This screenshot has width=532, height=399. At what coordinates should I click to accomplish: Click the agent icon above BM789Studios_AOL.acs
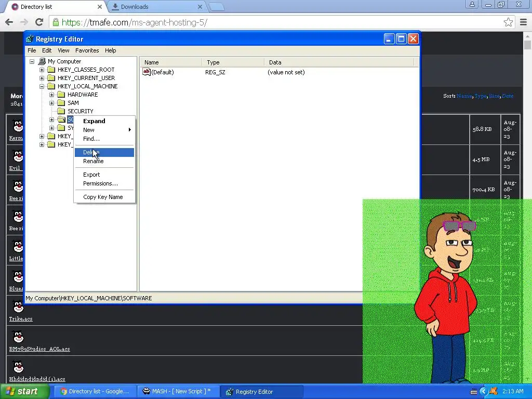point(18,337)
